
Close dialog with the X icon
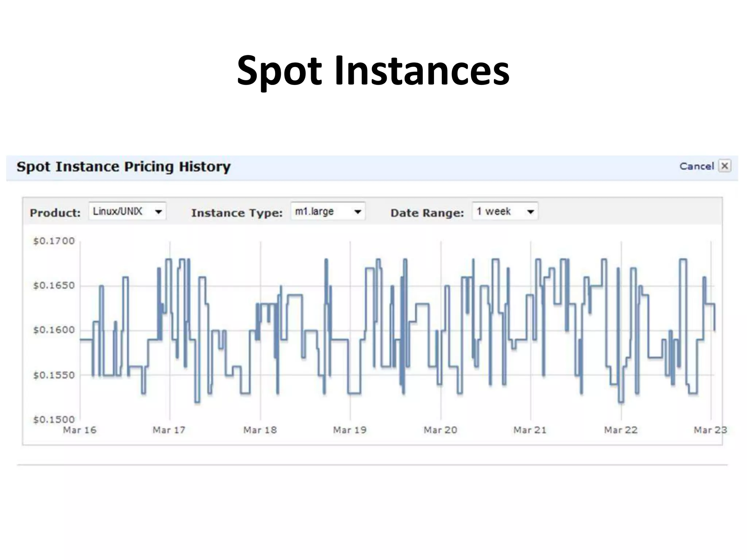tap(724, 166)
